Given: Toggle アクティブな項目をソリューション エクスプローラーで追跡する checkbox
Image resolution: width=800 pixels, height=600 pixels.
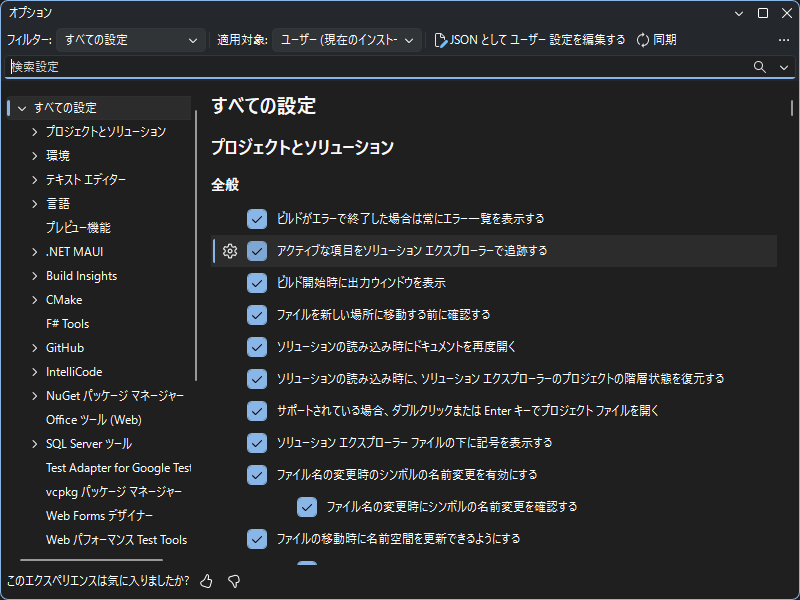Looking at the screenshot, I should (x=257, y=251).
